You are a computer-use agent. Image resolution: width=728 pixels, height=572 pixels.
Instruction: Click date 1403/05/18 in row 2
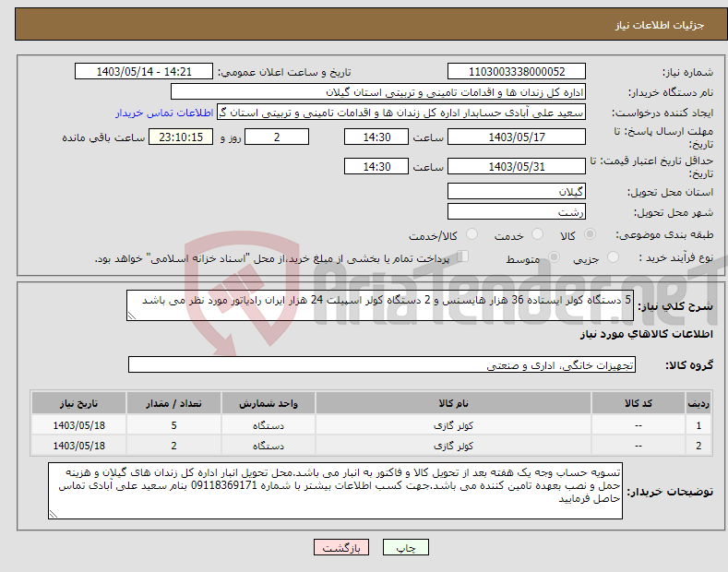tap(79, 446)
